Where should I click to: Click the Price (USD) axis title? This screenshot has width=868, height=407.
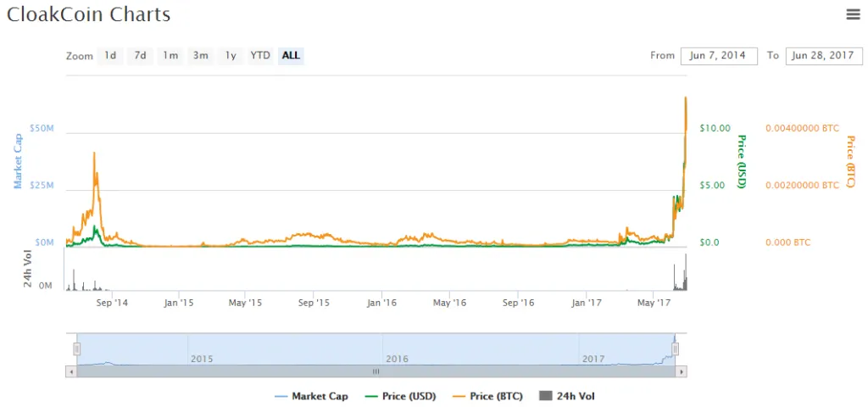pos(741,162)
